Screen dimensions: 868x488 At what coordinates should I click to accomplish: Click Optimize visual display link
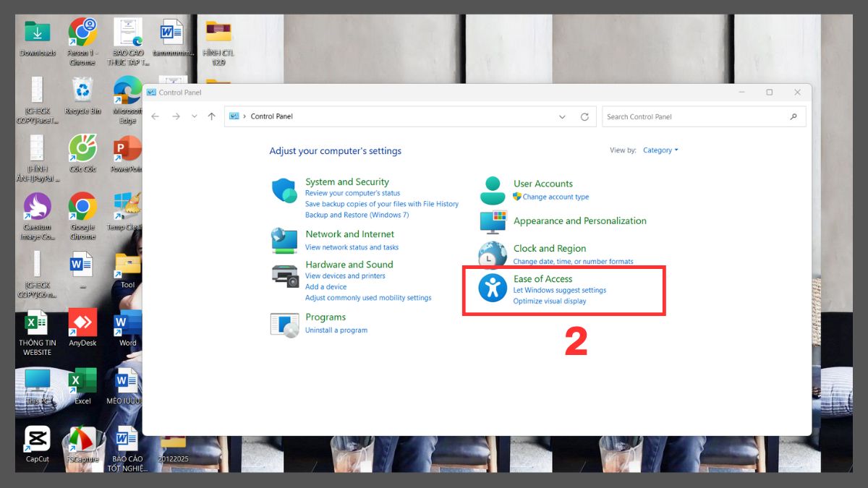[550, 301]
